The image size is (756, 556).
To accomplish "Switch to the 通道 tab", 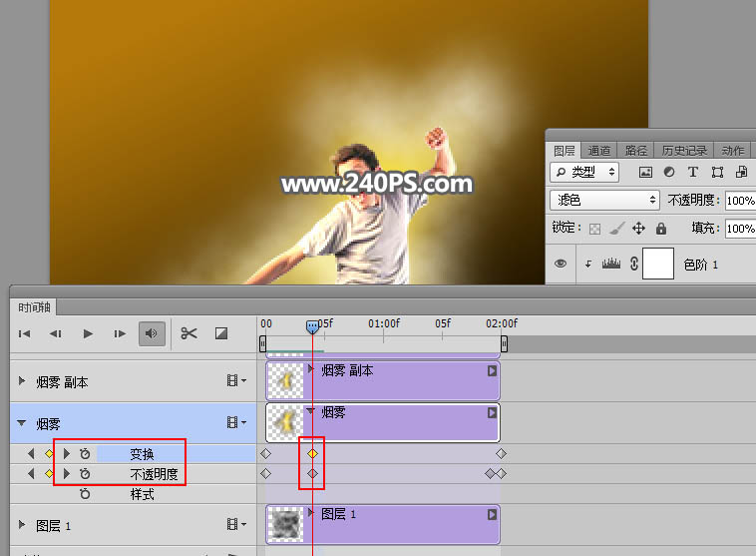I will pyautogui.click(x=598, y=151).
